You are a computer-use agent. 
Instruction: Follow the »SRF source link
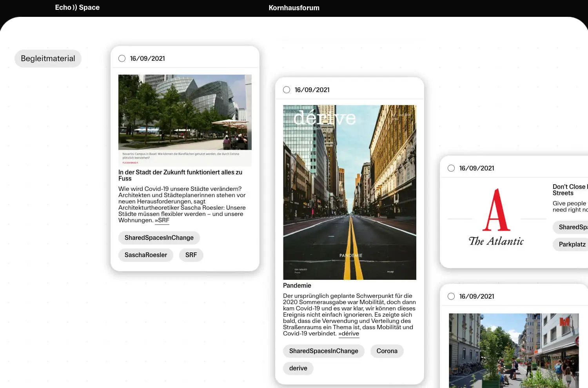coord(162,220)
